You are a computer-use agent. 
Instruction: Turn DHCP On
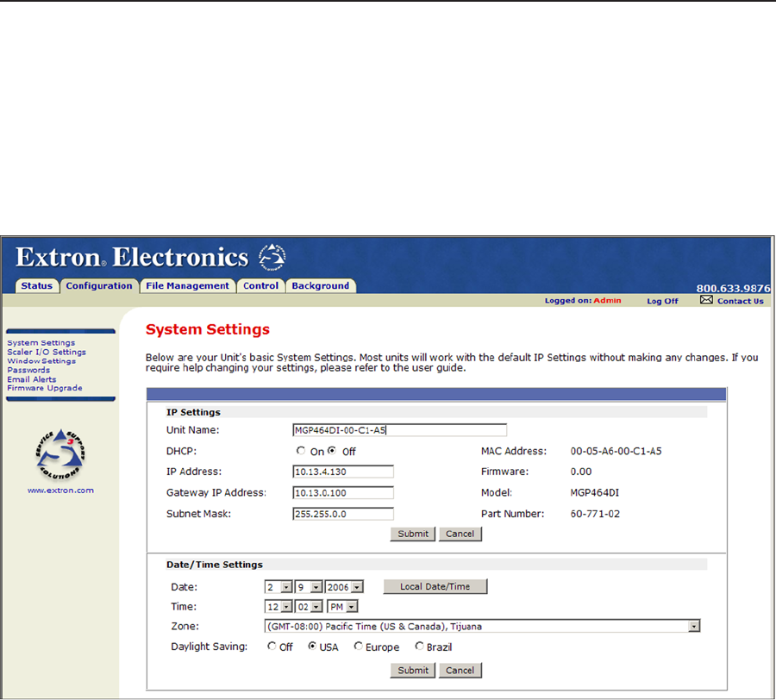pos(301,451)
